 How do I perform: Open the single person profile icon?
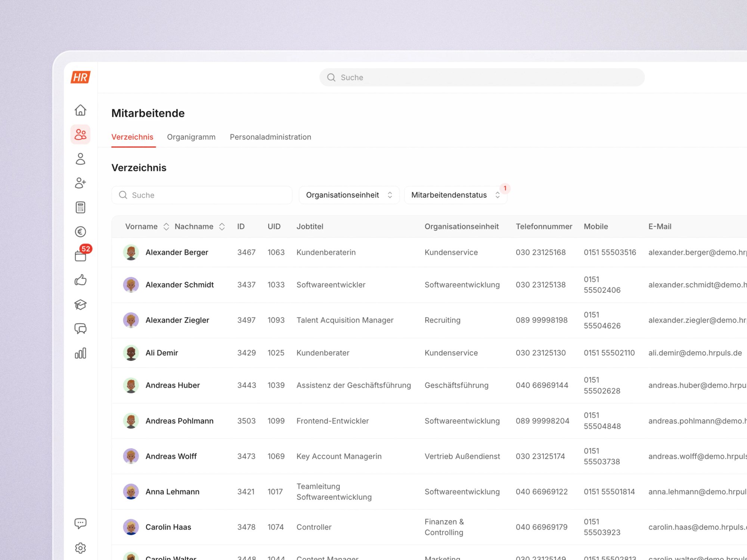tap(80, 159)
